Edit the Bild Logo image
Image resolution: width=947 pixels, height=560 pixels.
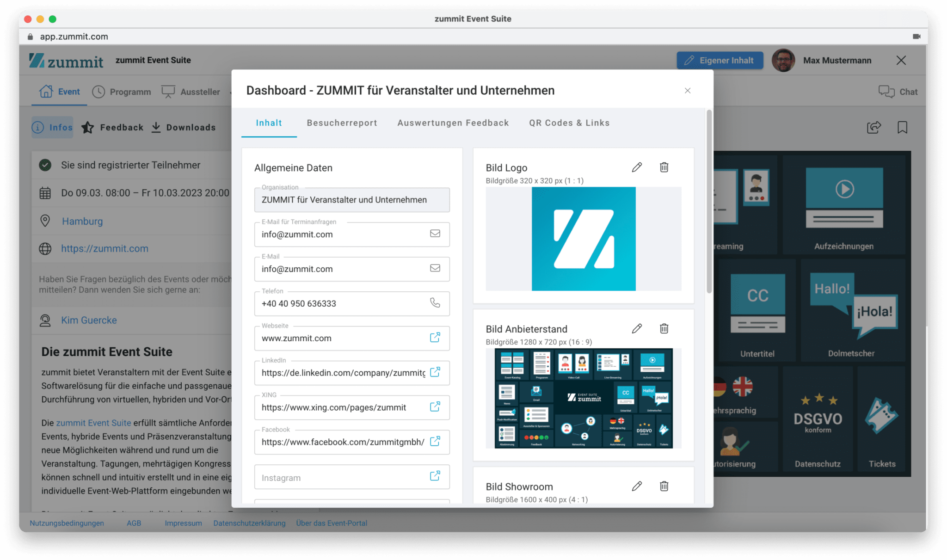point(637,167)
